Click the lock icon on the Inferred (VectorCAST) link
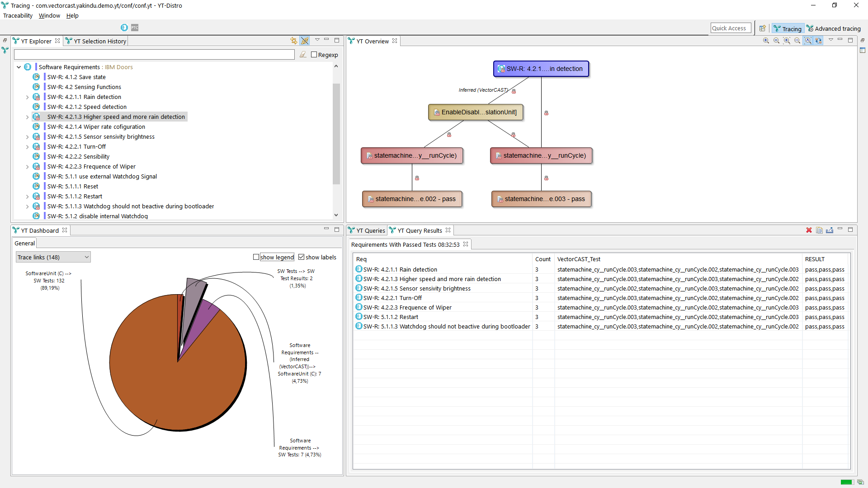 [514, 91]
